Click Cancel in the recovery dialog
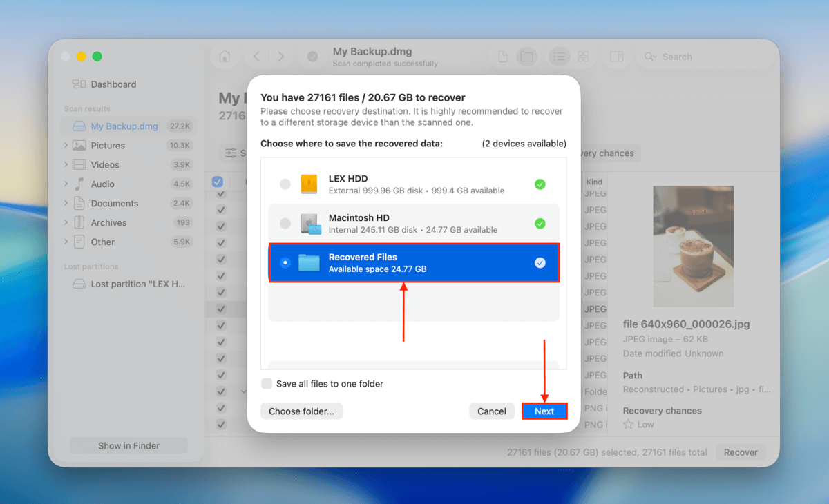Image resolution: width=829 pixels, height=504 pixels. 492,411
